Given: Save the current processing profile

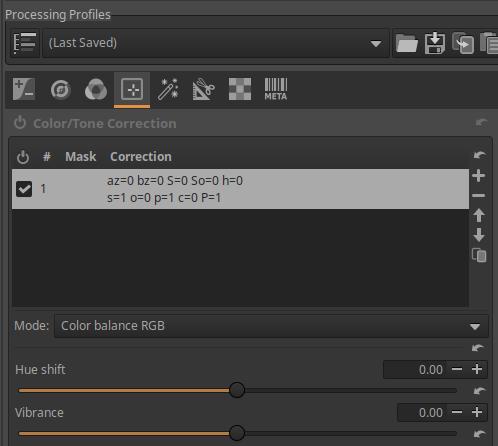Looking at the screenshot, I should coord(435,43).
